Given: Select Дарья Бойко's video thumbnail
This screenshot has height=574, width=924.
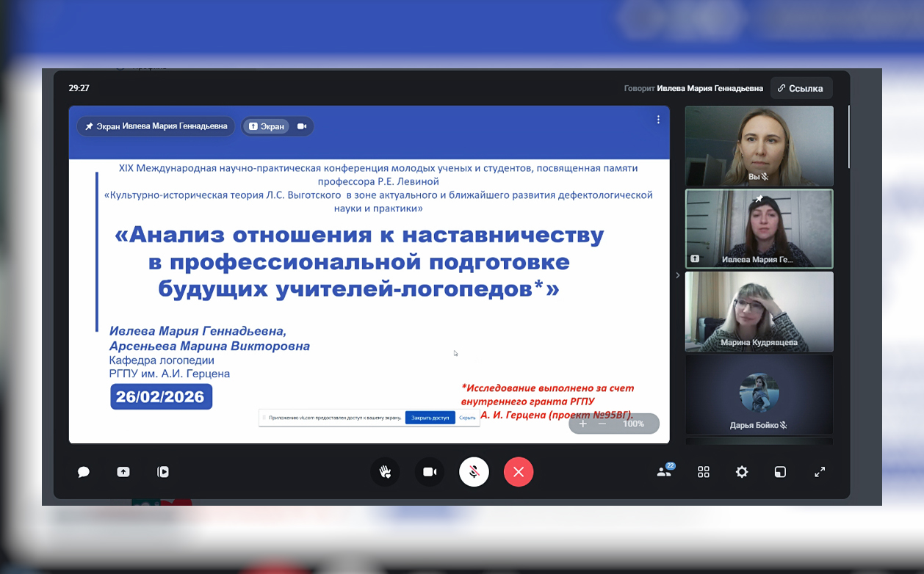Looking at the screenshot, I should 759,394.
